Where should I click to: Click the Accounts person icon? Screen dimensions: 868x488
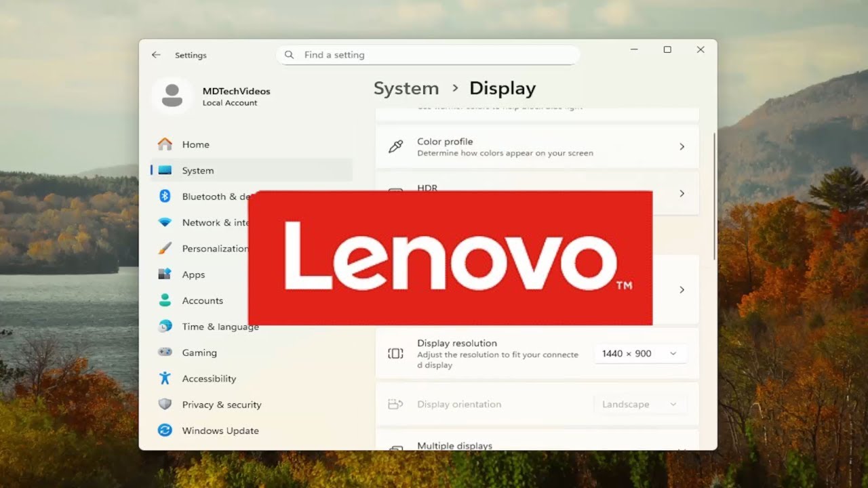(x=165, y=300)
